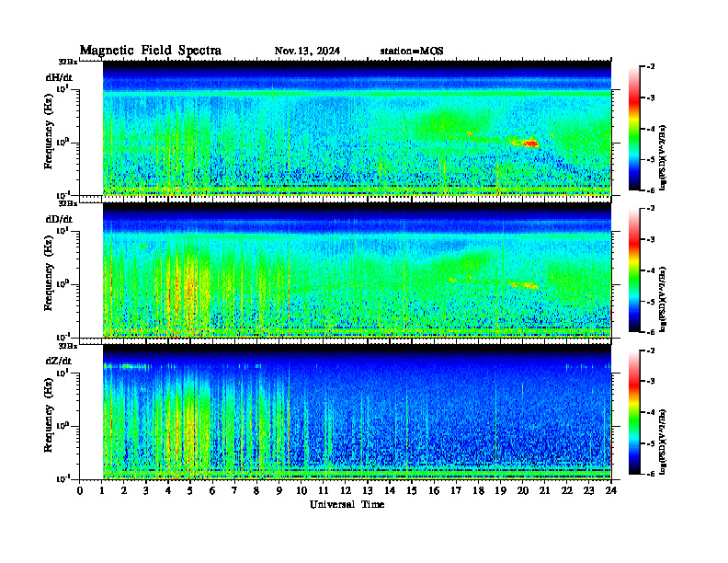
Task: Click hour '24' on the Universal Time axis
Action: pos(611,491)
